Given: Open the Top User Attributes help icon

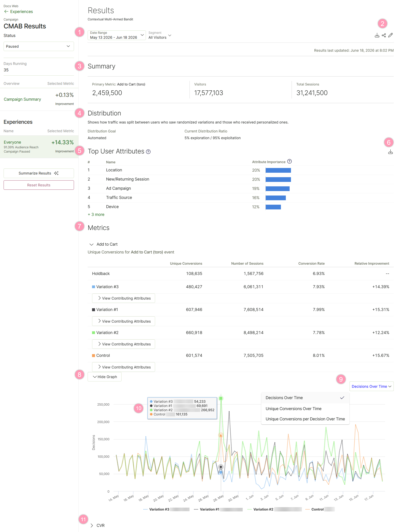Looking at the screenshot, I should tap(148, 152).
